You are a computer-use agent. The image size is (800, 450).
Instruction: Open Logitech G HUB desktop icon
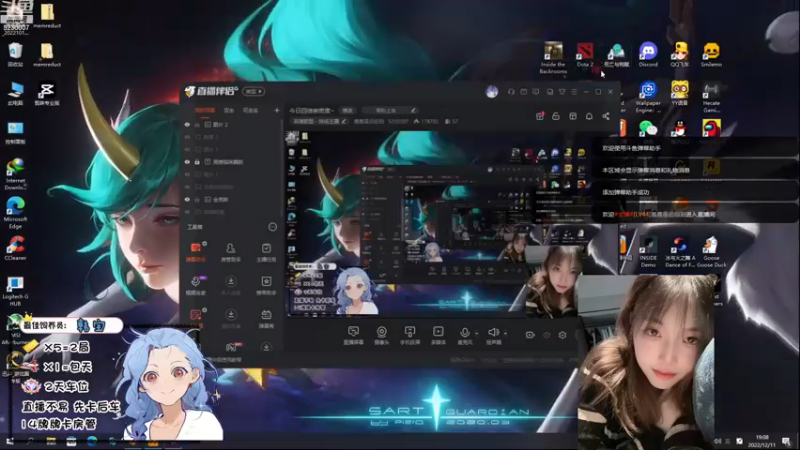[x=15, y=291]
